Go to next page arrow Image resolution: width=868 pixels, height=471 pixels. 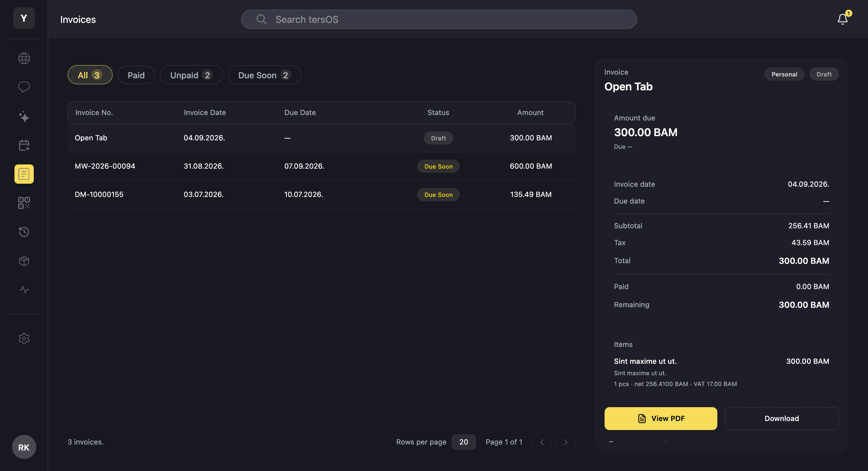tap(566, 442)
